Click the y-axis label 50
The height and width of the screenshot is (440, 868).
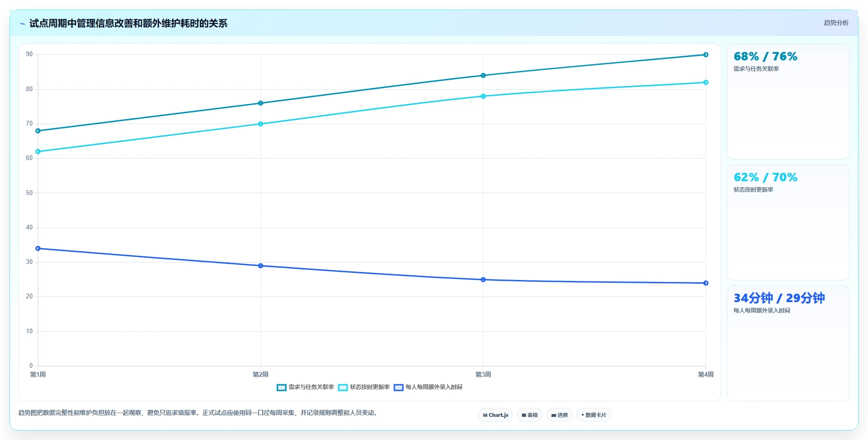(x=29, y=193)
